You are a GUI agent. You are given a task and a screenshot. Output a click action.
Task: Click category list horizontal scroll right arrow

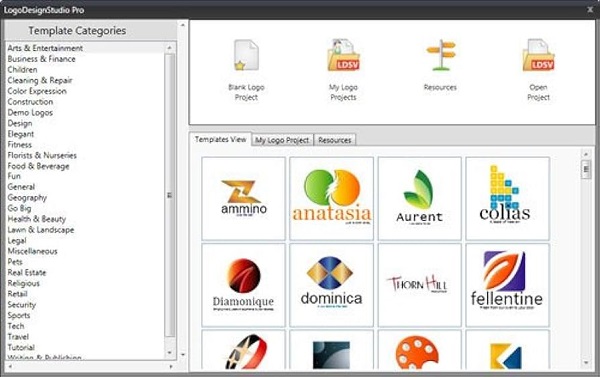click(171, 367)
